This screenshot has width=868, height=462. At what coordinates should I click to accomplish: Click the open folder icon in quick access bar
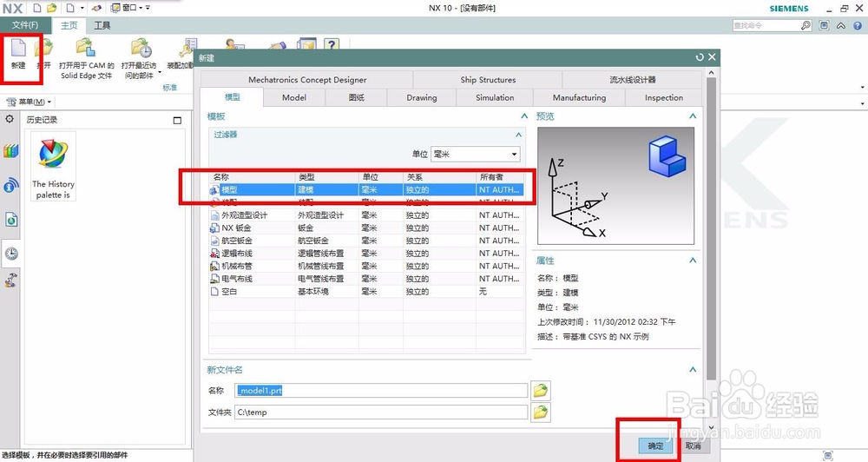51,8
